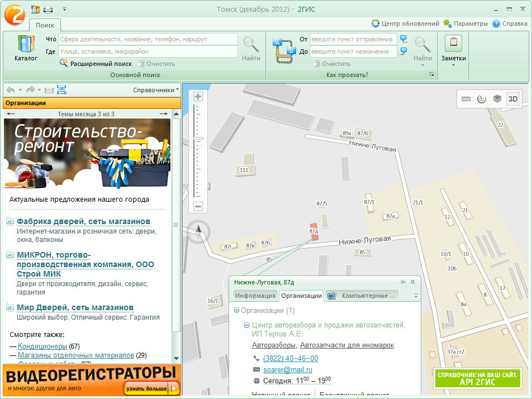The height and width of the screenshot is (399, 532).
Task: Open Мир Дверей, сеть магазинов link
Action: [x=75, y=307]
